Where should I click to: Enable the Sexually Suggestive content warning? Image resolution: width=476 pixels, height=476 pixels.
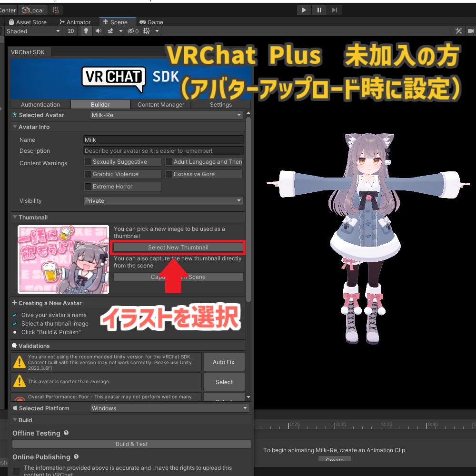coord(88,161)
